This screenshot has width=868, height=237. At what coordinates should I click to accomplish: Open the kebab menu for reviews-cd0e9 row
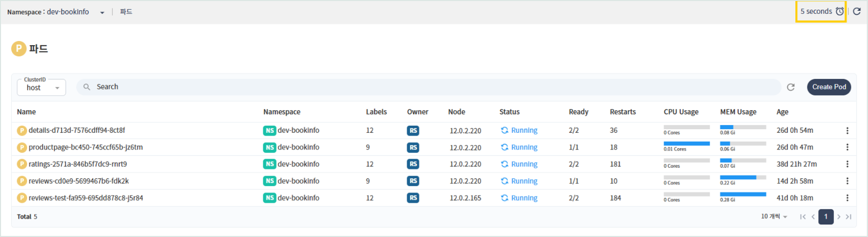click(847, 181)
